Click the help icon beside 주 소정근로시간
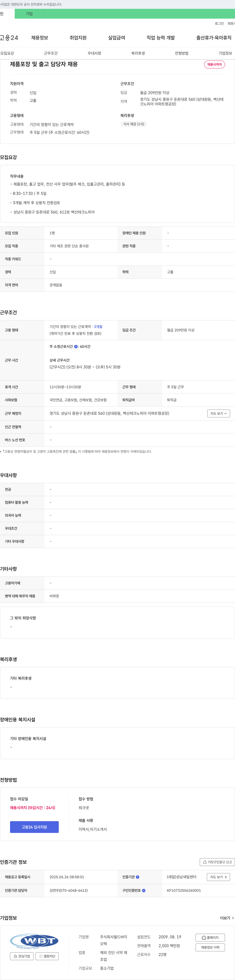Screen dimensions: 235x980 point(76,347)
